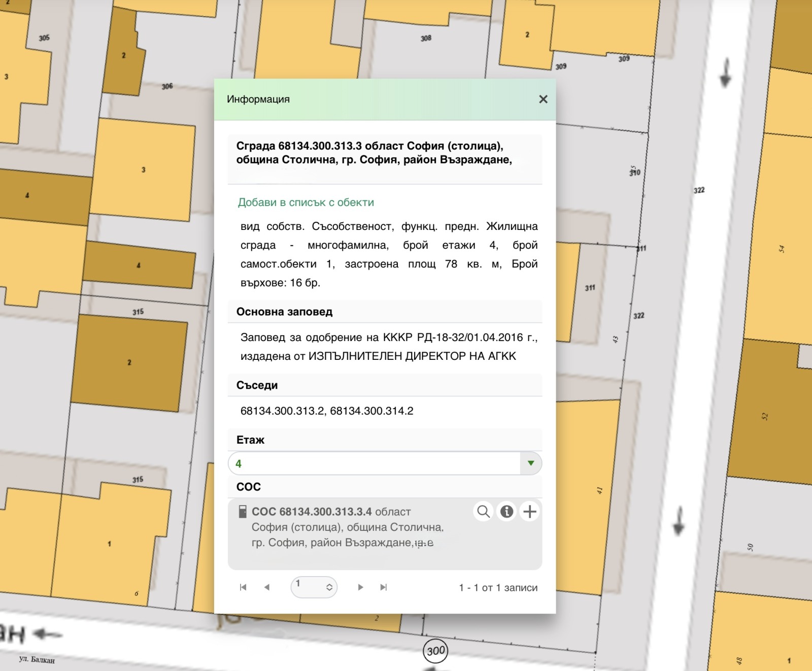This screenshot has width=812, height=671.
Task: Close the Информация dialog
Action: 543,99
